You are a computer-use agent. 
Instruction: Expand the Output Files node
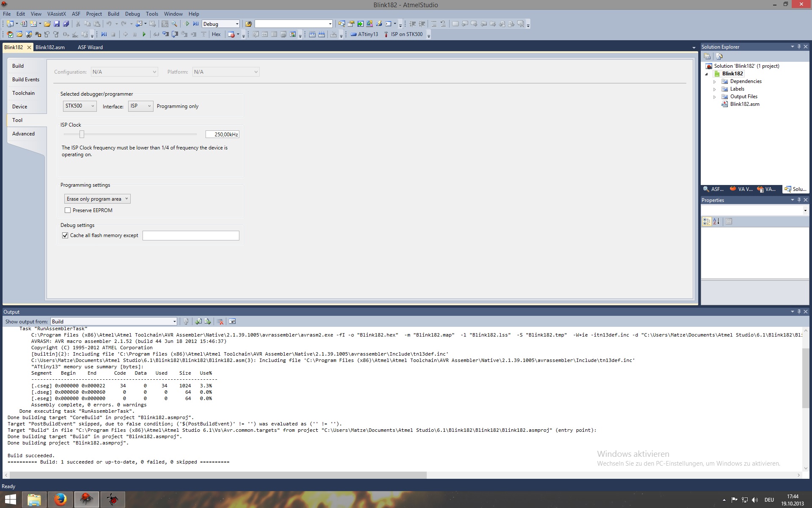pos(715,97)
